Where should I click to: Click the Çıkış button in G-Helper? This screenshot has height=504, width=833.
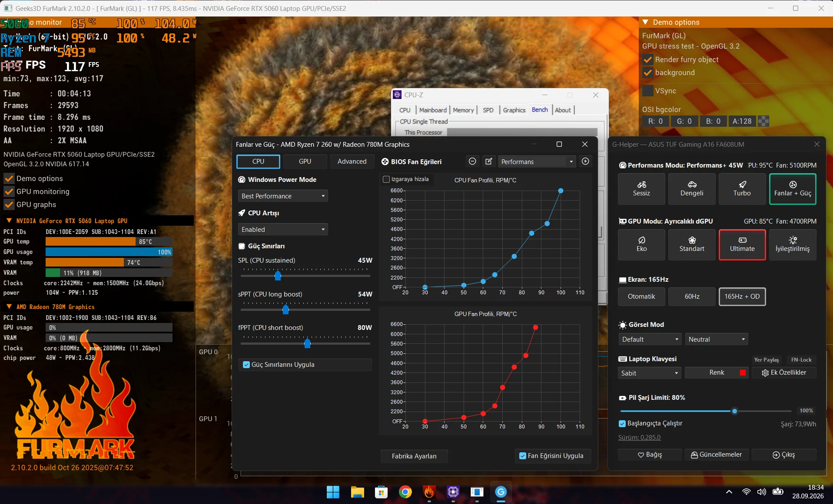(x=783, y=455)
